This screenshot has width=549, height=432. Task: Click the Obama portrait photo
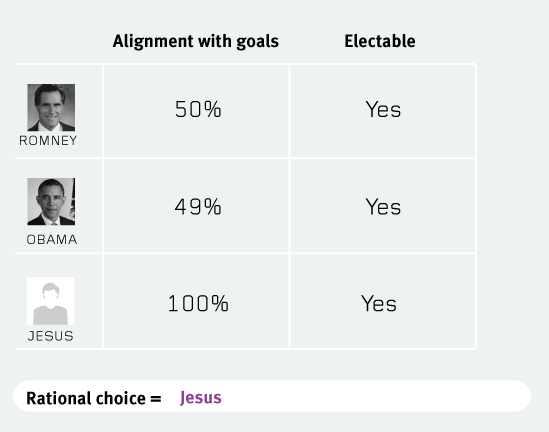(x=51, y=202)
